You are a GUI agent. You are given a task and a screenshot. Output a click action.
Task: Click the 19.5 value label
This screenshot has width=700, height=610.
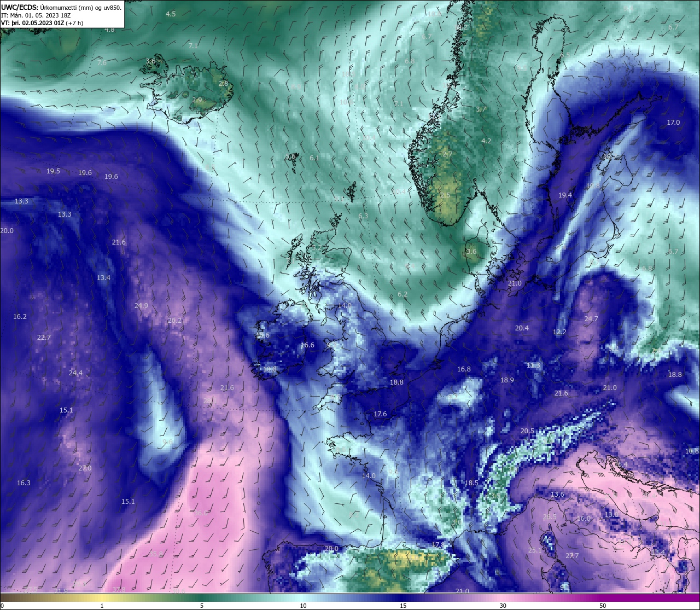coord(53,171)
